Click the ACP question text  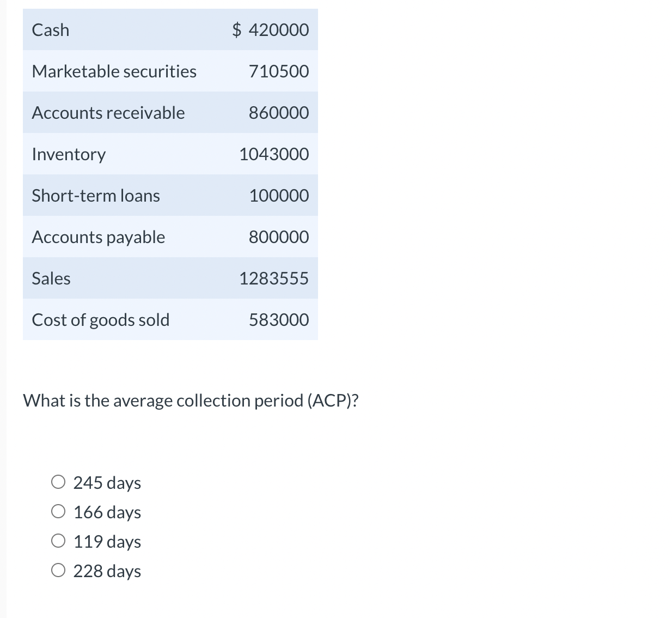pyautogui.click(x=191, y=400)
